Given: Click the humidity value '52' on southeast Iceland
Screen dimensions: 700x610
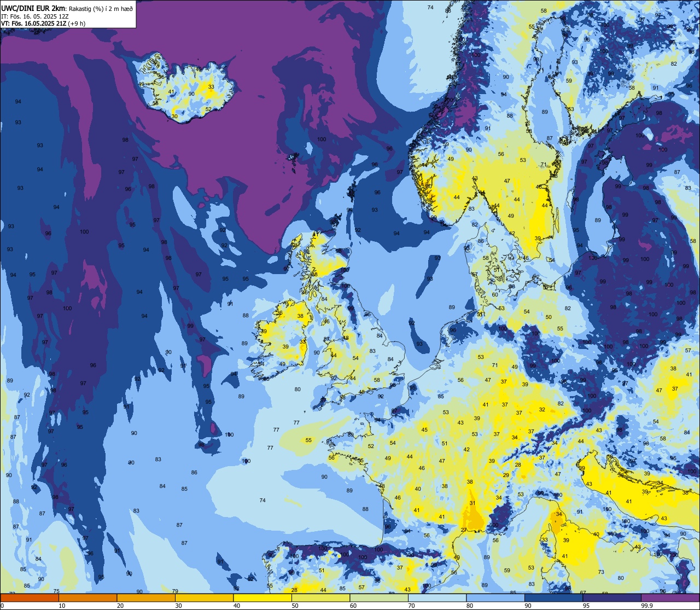Looking at the screenshot, I should pos(208,109).
